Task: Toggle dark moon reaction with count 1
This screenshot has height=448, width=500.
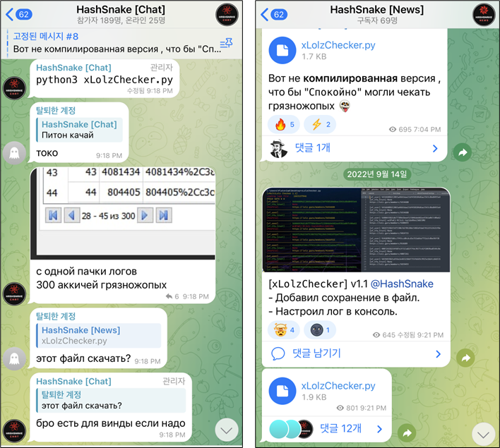Action: [x=320, y=330]
